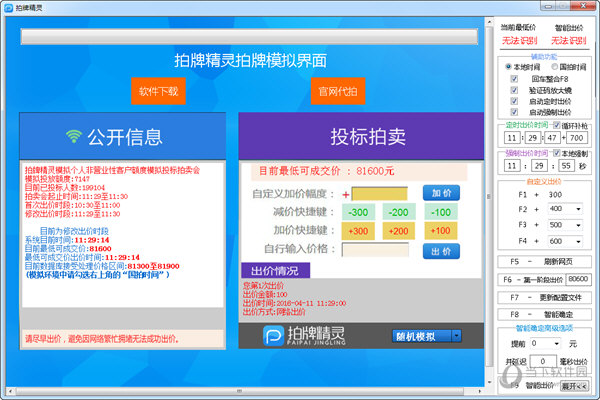This screenshot has width=600, height=400.
Task: Open the 提前 amount dropdown
Action: pos(556,344)
